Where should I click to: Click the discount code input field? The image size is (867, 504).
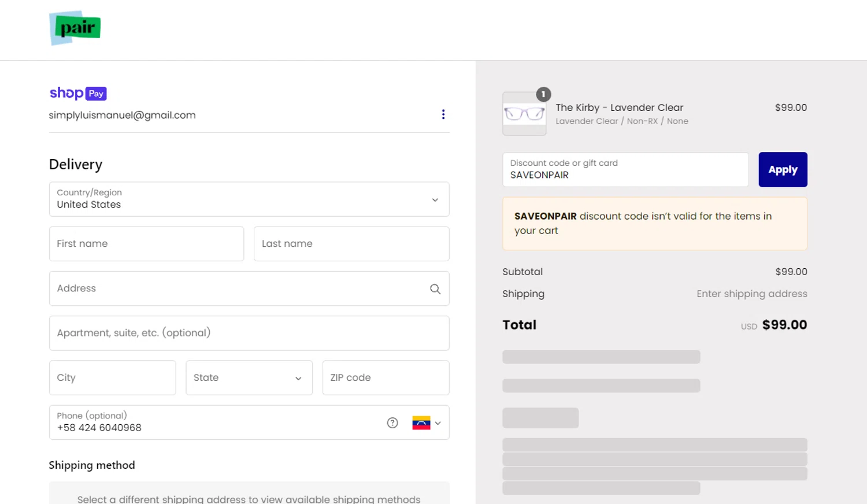tap(625, 170)
